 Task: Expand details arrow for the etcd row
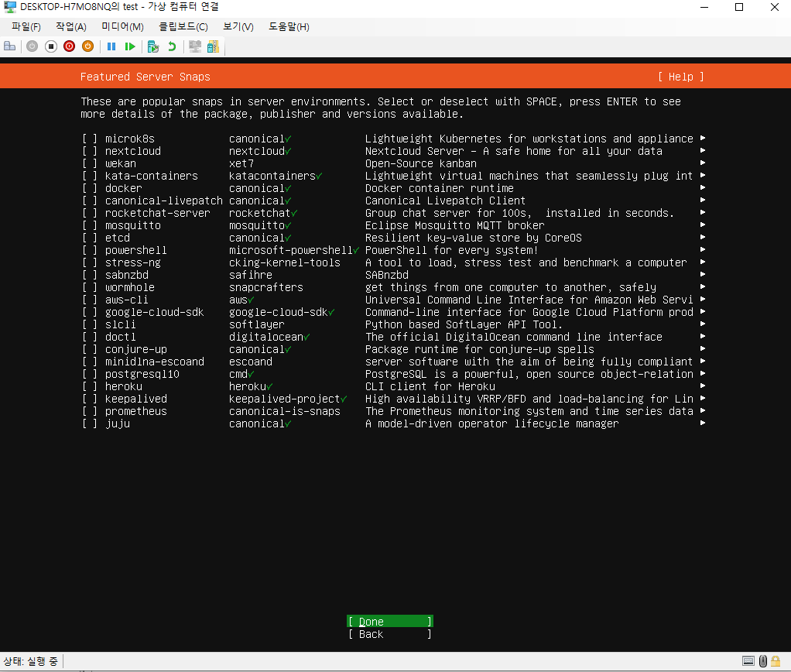coord(703,237)
